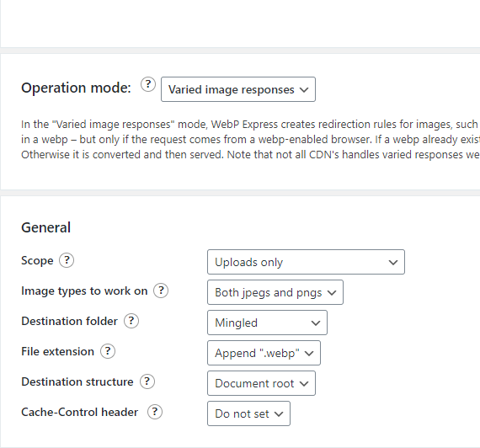The image size is (480, 448).
Task: Change the Mingled destination folder dropdown
Action: (x=267, y=323)
